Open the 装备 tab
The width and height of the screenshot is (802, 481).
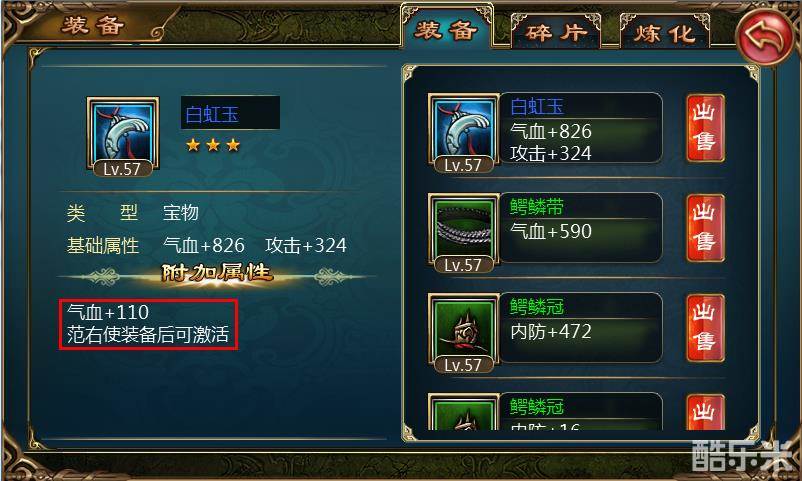point(446,30)
